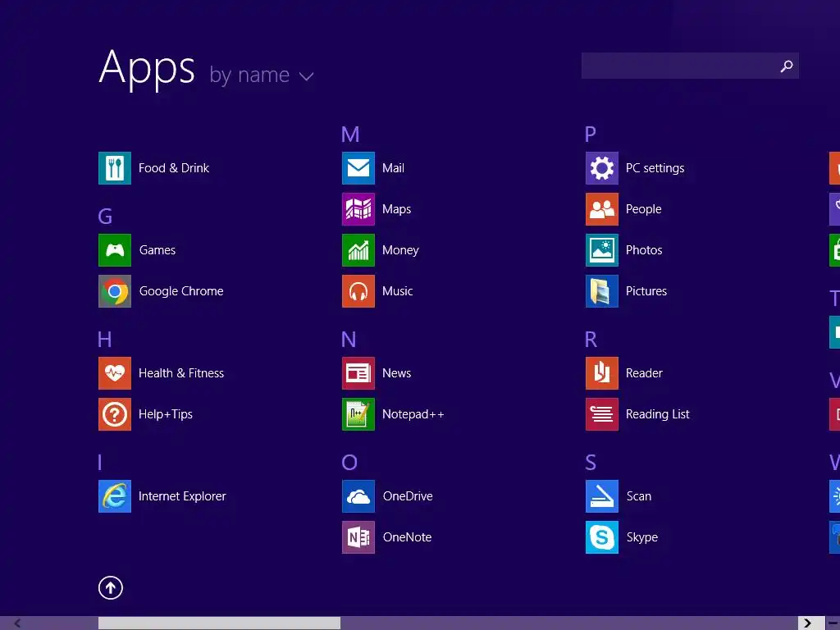Select the letter M group header
Viewport: 840px width, 630px height.
pyautogui.click(x=350, y=135)
